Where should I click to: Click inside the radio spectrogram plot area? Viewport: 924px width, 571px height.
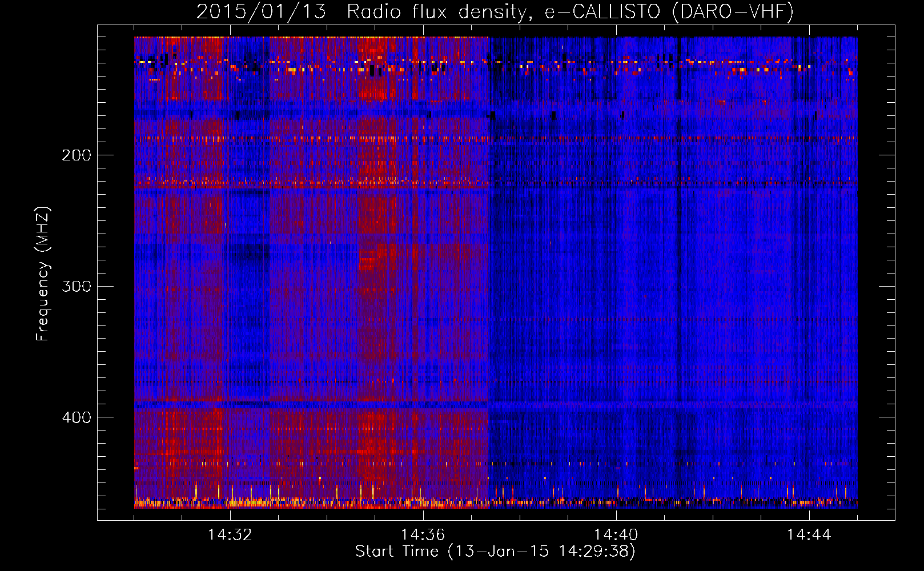click(496, 272)
